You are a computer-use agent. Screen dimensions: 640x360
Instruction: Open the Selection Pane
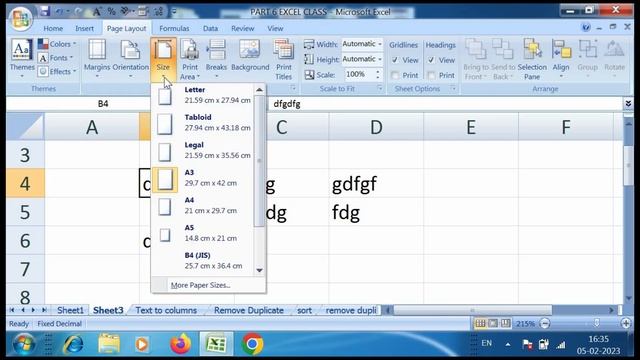click(532, 59)
